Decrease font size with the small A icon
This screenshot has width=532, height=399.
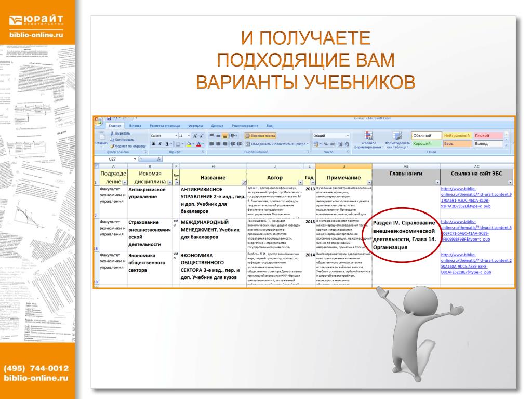(201, 136)
